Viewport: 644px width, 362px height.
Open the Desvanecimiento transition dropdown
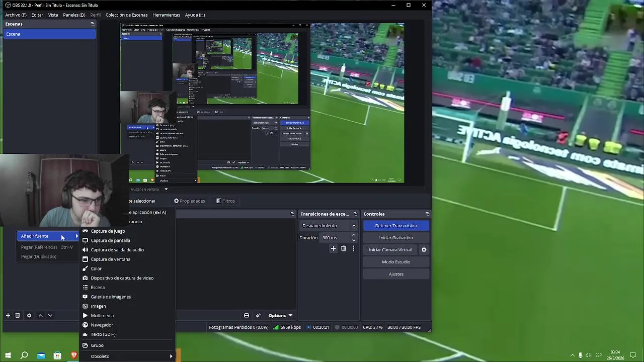pos(329,226)
